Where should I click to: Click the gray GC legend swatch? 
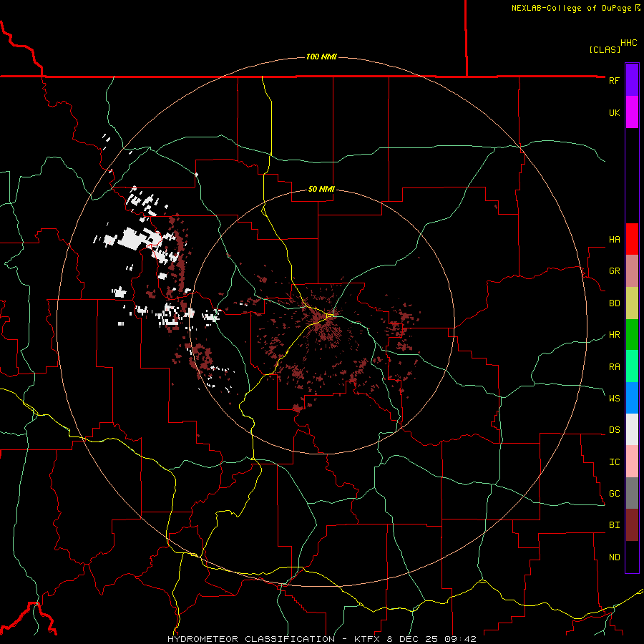click(x=632, y=493)
